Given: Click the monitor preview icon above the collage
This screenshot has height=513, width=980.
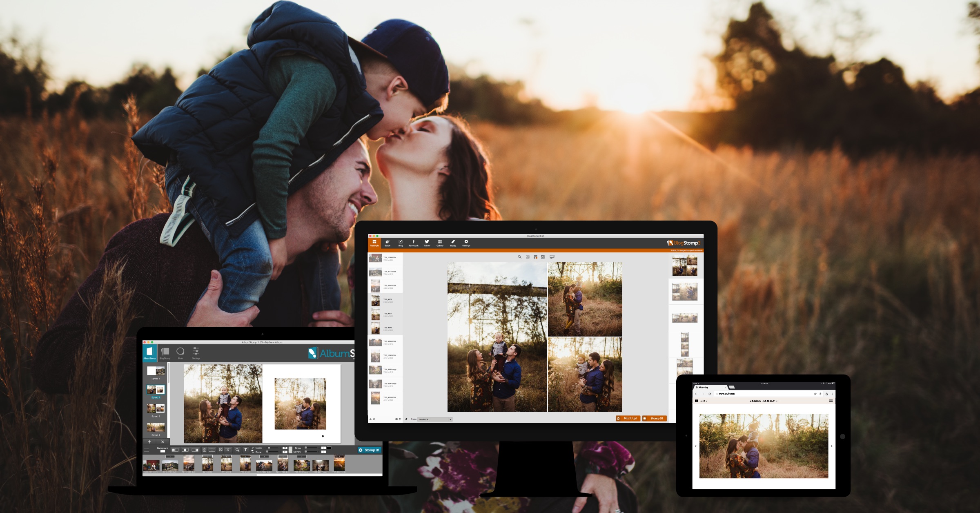Looking at the screenshot, I should (552, 257).
